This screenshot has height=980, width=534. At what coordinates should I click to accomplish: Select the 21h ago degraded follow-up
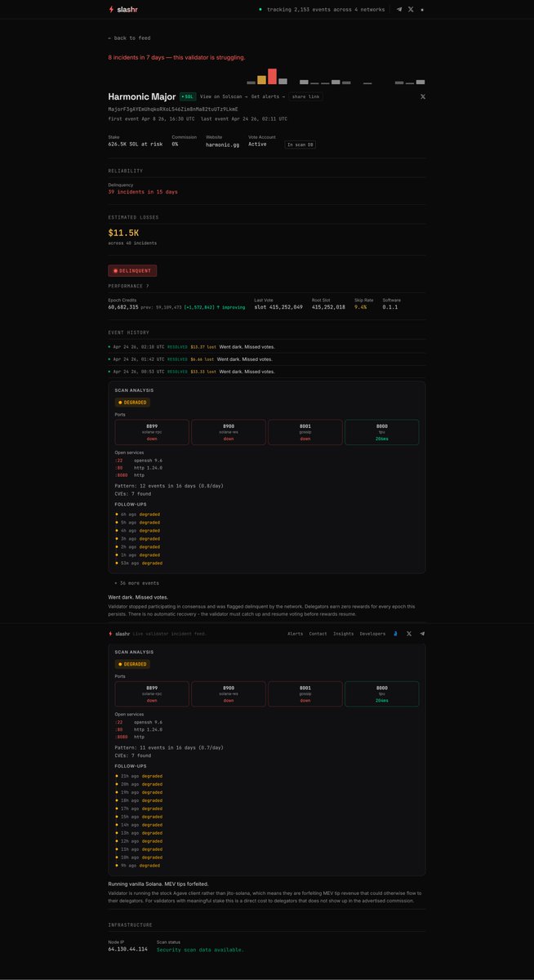[139, 776]
